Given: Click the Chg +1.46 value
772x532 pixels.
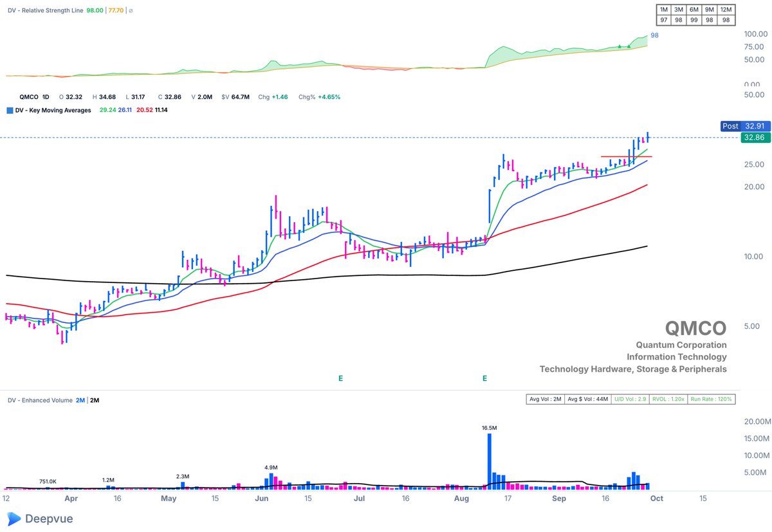Looking at the screenshot, I should click(x=273, y=96).
